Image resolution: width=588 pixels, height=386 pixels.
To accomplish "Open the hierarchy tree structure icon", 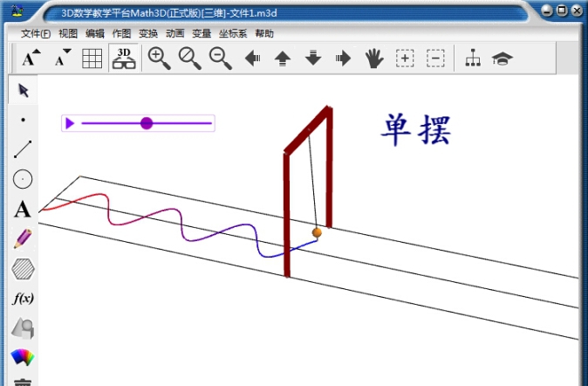I will pos(473,58).
